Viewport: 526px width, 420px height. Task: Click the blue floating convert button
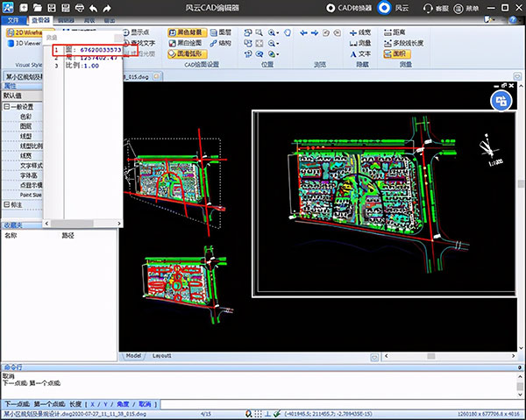(x=501, y=101)
